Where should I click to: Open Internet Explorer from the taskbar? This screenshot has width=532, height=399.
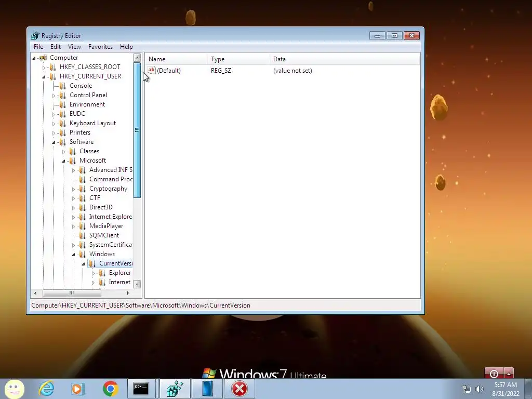click(x=46, y=389)
